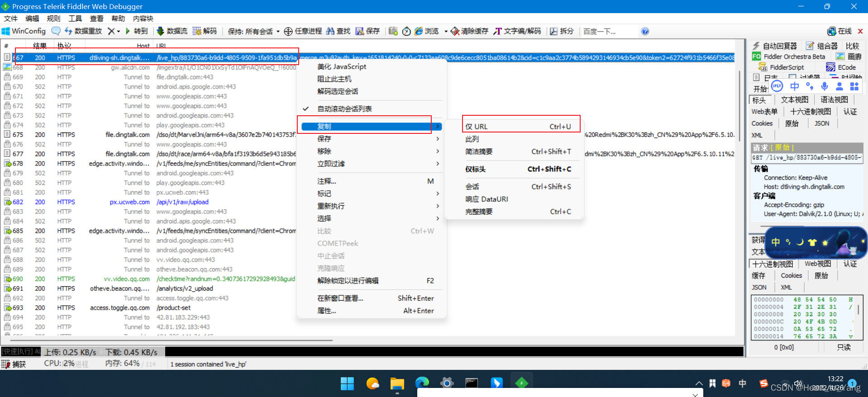Click the Host column header
The width and height of the screenshot is (868, 397).
(x=143, y=46)
